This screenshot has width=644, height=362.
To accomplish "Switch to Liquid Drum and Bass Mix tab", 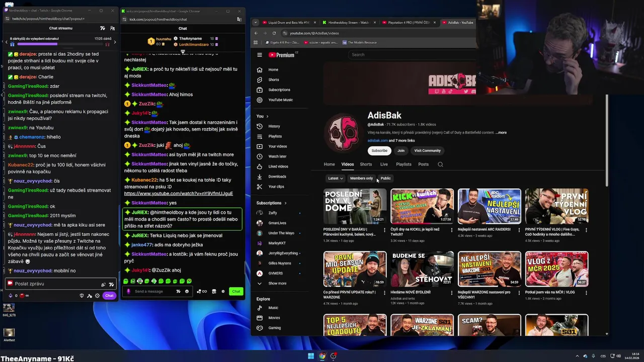I will coord(289,23).
